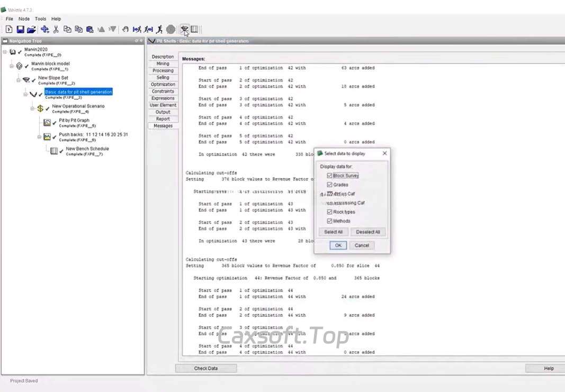Toggle the Grades checkbox
Viewport: 565px width, 392px height.
click(x=330, y=185)
